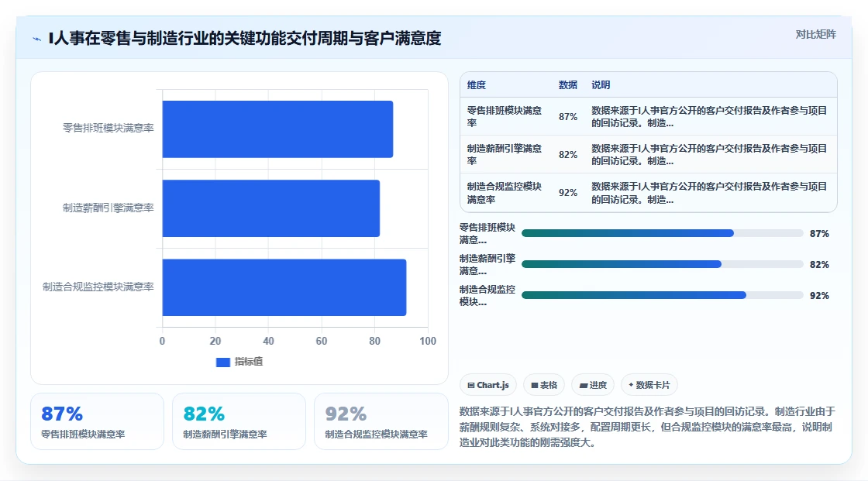Click the 92% value in the table
This screenshot has height=481, width=868.
[568, 193]
